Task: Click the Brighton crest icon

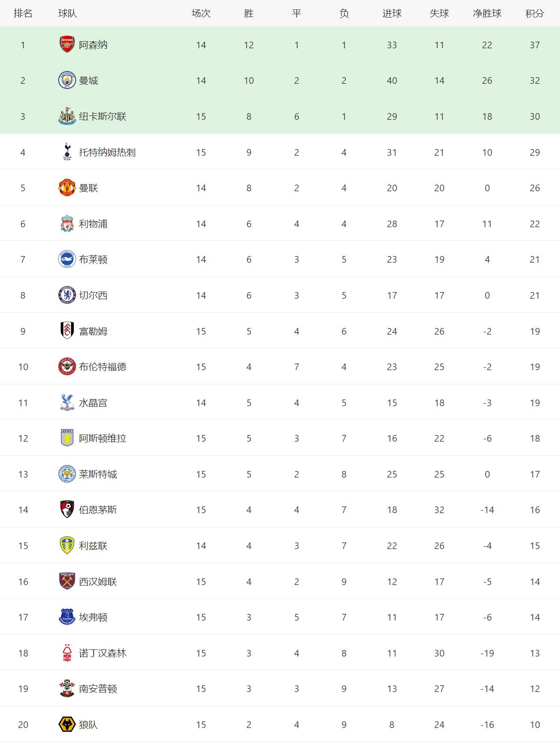Action: [67, 259]
